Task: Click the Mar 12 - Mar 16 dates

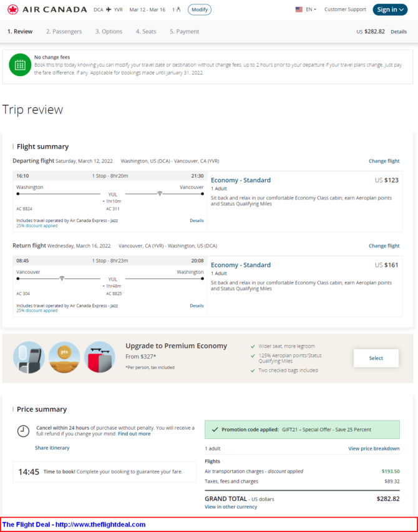Action: [x=147, y=9]
